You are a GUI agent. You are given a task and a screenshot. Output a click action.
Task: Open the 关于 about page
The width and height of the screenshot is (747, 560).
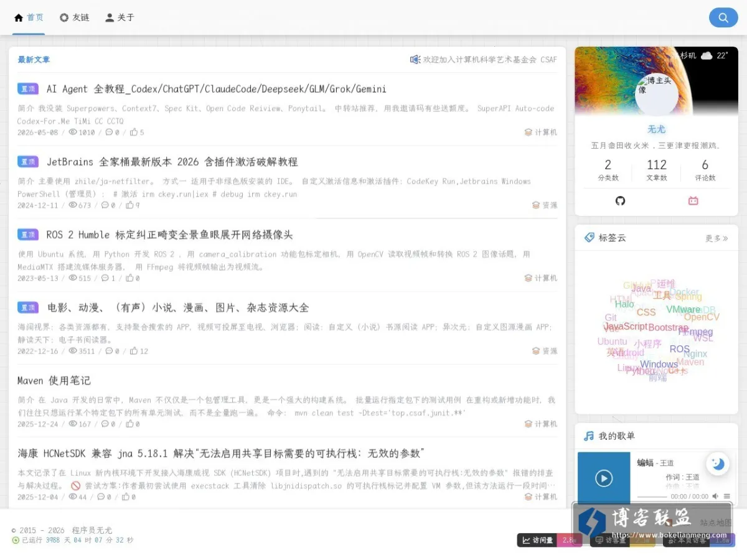pyautogui.click(x=119, y=17)
